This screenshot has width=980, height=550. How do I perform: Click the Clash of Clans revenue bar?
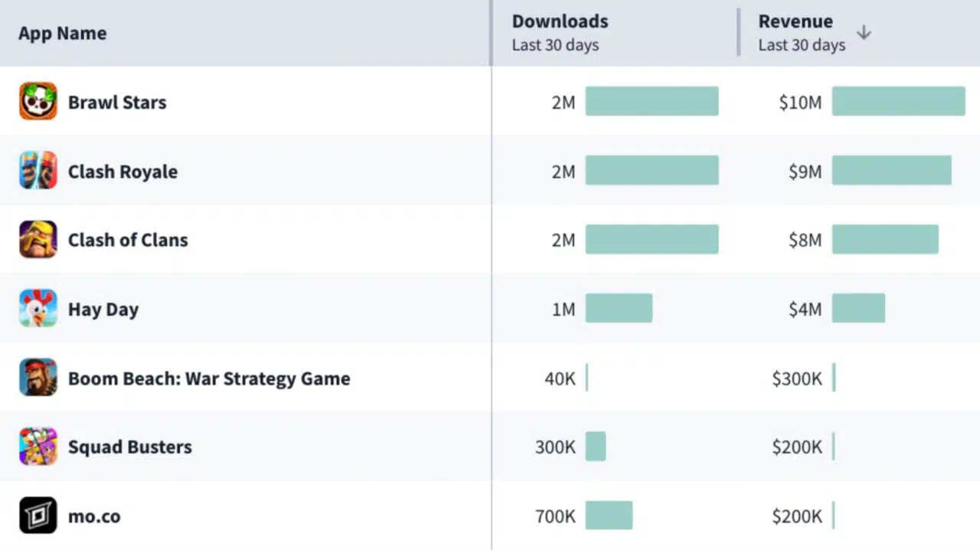(x=885, y=239)
